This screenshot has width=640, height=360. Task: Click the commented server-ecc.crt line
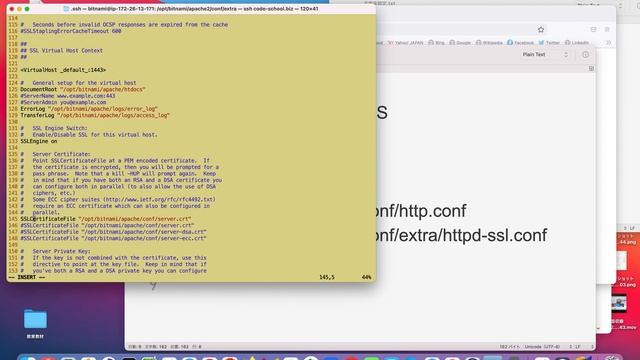pyautogui.click(x=113, y=238)
